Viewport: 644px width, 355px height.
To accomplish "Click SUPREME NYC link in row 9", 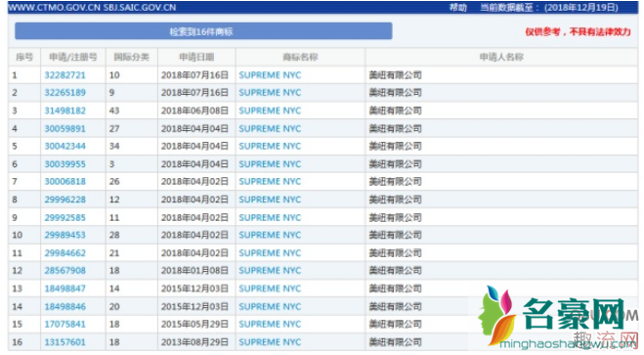I will pos(270,217).
